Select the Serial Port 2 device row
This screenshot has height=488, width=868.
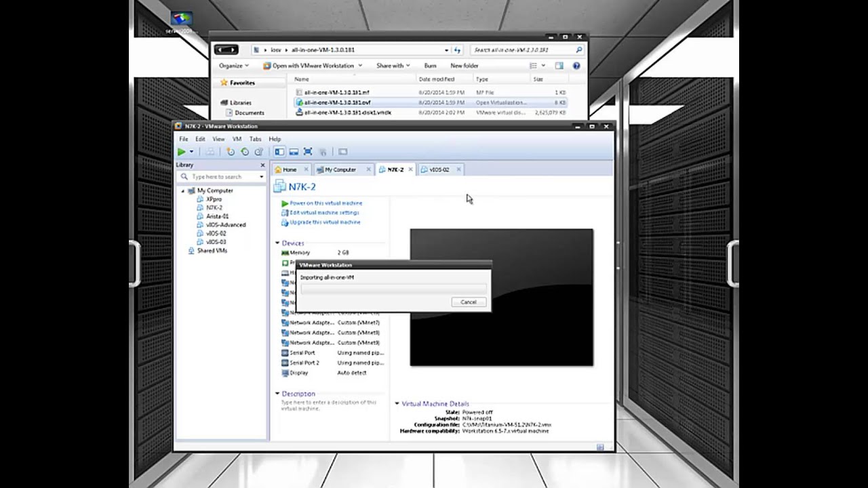coord(332,363)
